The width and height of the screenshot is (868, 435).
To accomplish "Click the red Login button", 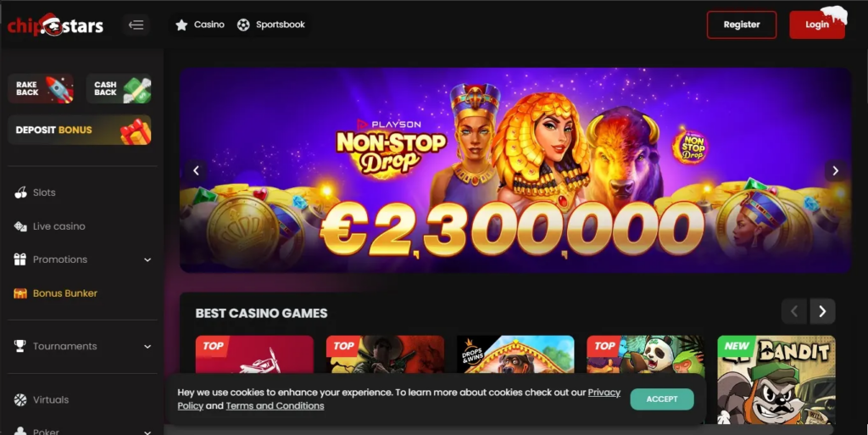I will [x=817, y=25].
